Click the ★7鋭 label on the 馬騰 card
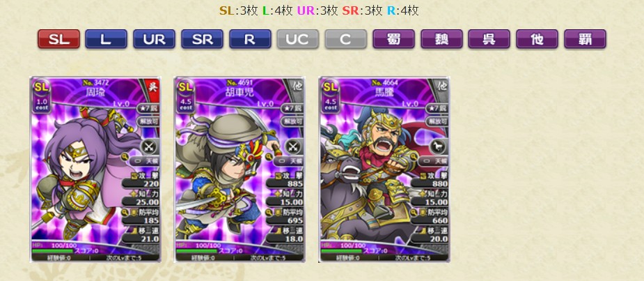 [437, 108]
